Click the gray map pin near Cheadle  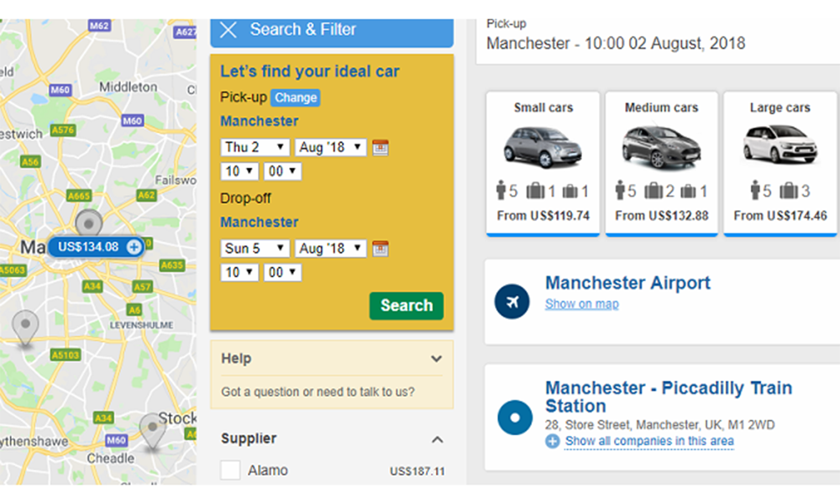coord(152,429)
